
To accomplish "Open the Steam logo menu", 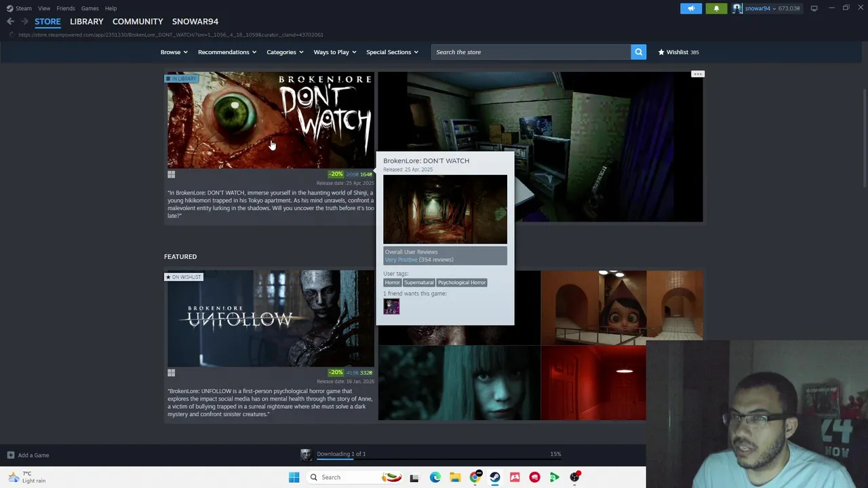I will [19, 8].
